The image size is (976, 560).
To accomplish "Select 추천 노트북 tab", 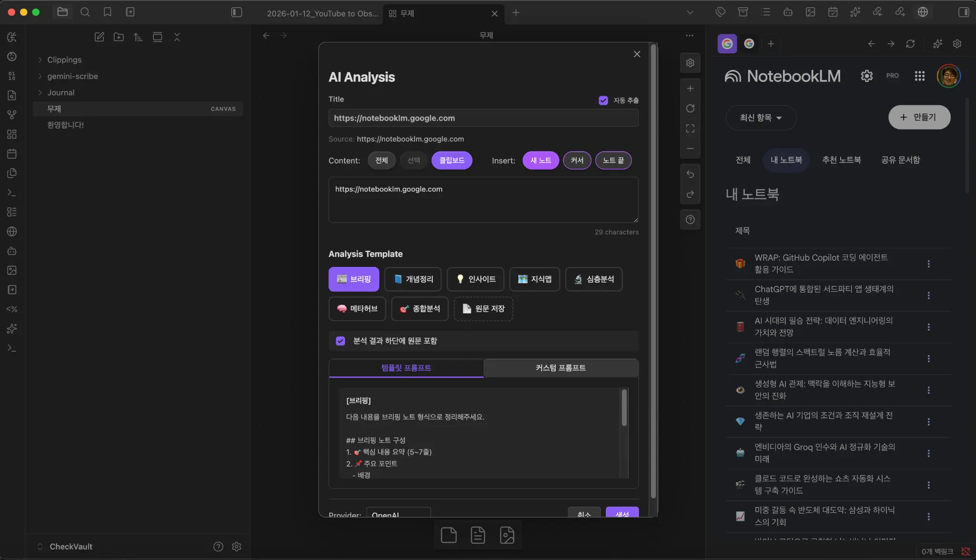I will [x=841, y=160].
